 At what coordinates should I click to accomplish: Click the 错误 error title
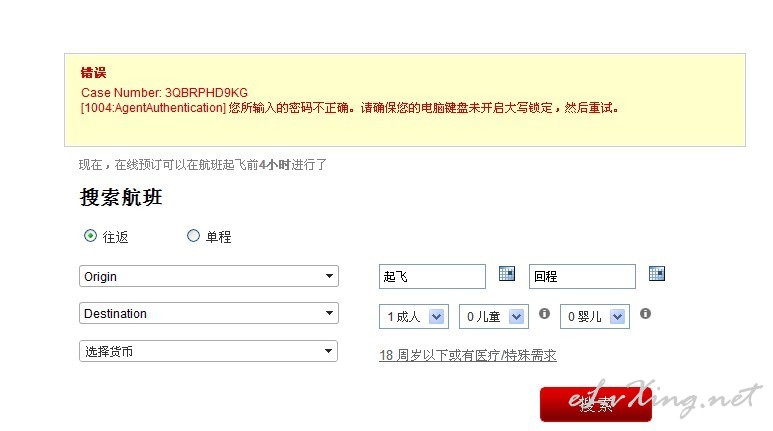[x=94, y=72]
